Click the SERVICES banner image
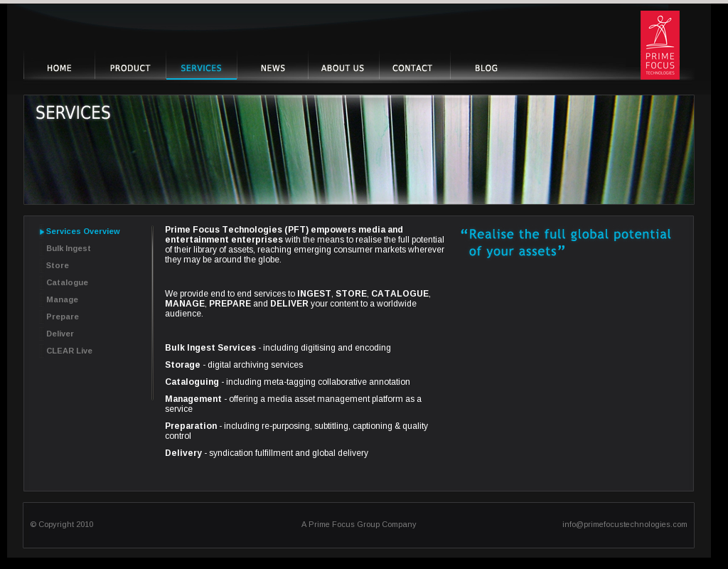728x569 pixels. tap(359, 149)
